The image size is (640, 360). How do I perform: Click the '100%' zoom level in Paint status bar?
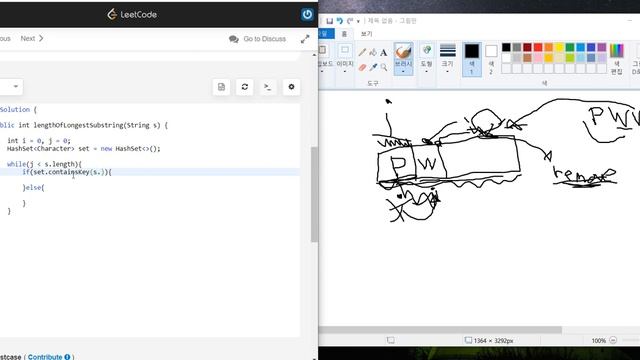pyautogui.click(x=598, y=340)
